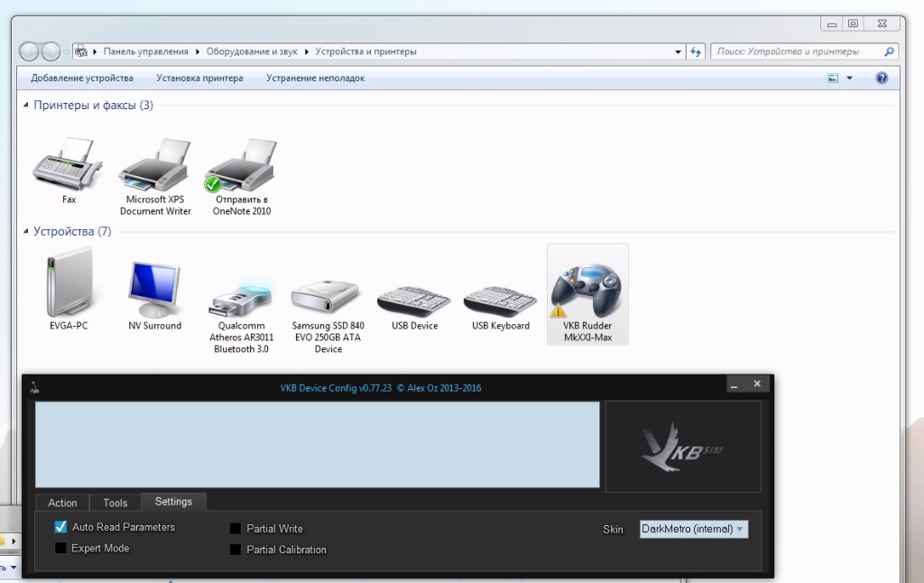Select the VKB Rudder MkXXI-Max gamepad

[587, 291]
